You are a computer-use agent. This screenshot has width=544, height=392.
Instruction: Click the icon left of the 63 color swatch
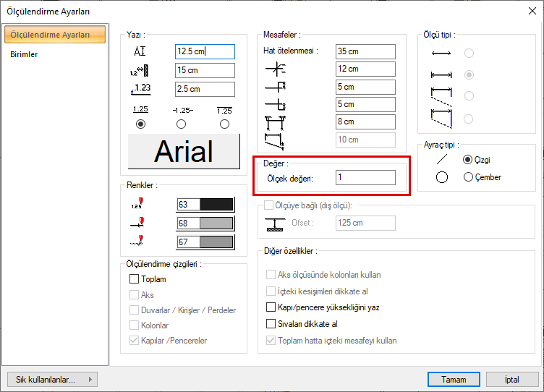tap(140, 205)
